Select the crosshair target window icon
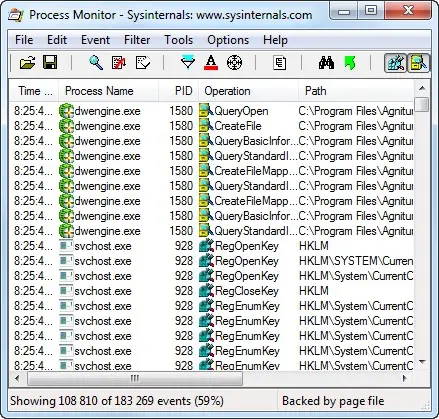439x419 pixels. [234, 63]
